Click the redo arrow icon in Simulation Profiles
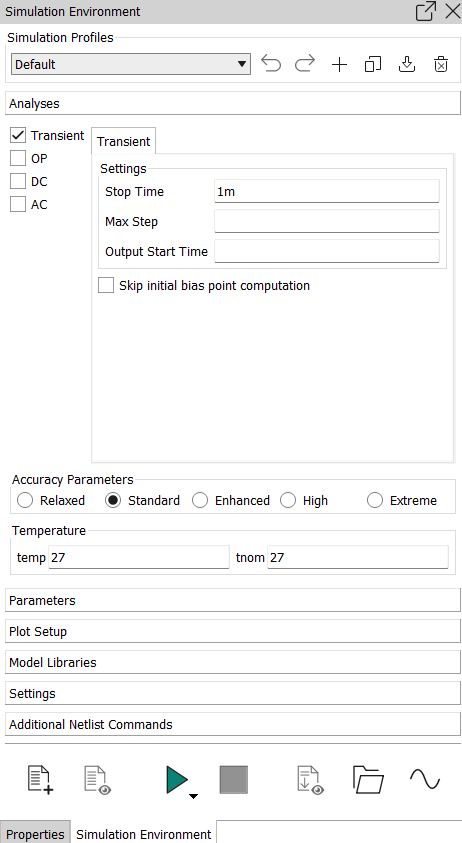 pyautogui.click(x=305, y=65)
